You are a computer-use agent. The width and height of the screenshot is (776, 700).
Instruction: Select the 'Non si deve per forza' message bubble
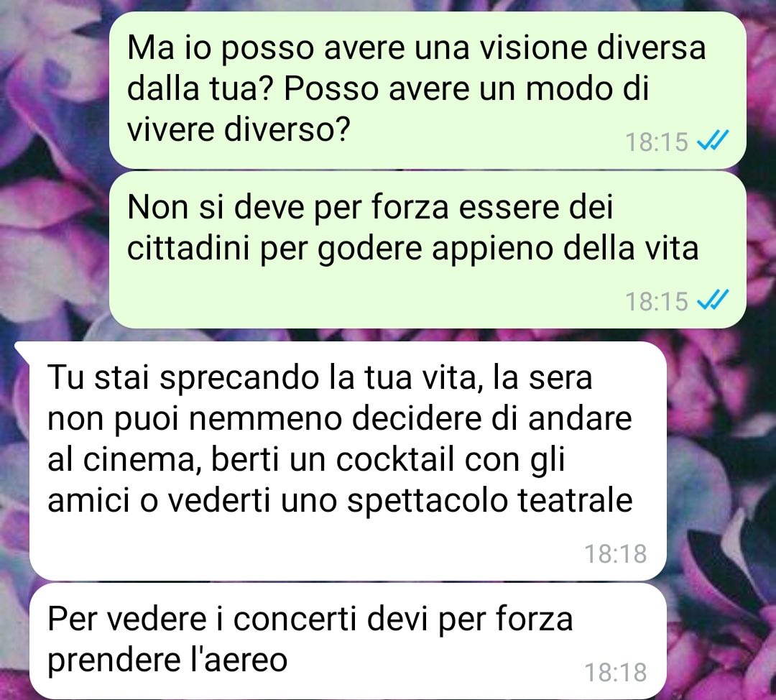tap(428, 249)
